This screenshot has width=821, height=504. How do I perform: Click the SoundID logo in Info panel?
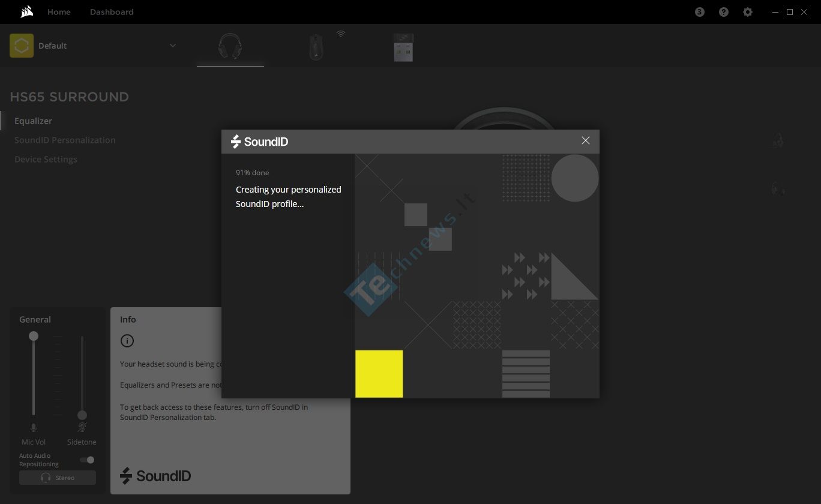pos(155,476)
